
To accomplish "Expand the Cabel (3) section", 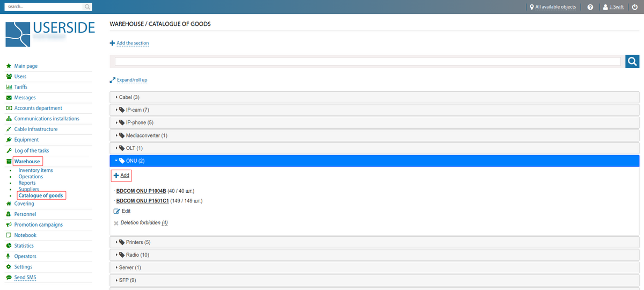I will pos(129,97).
